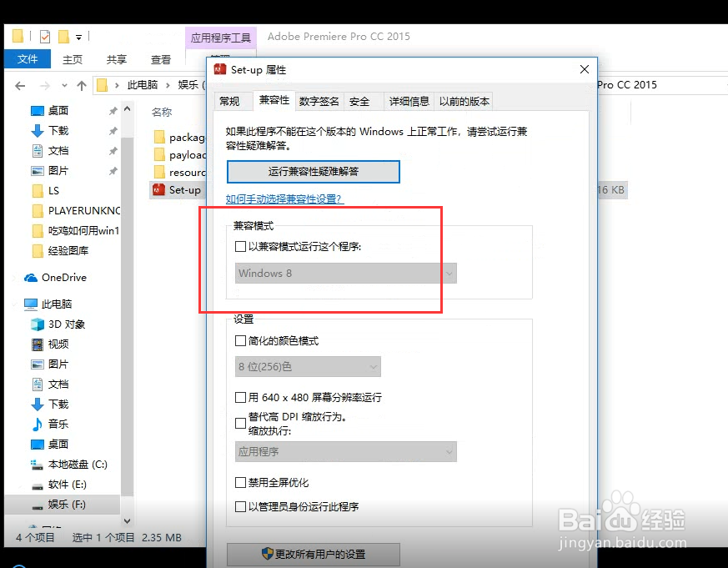Check 替代高 DPI 缩放行为 option
728x568 pixels.
click(x=240, y=424)
